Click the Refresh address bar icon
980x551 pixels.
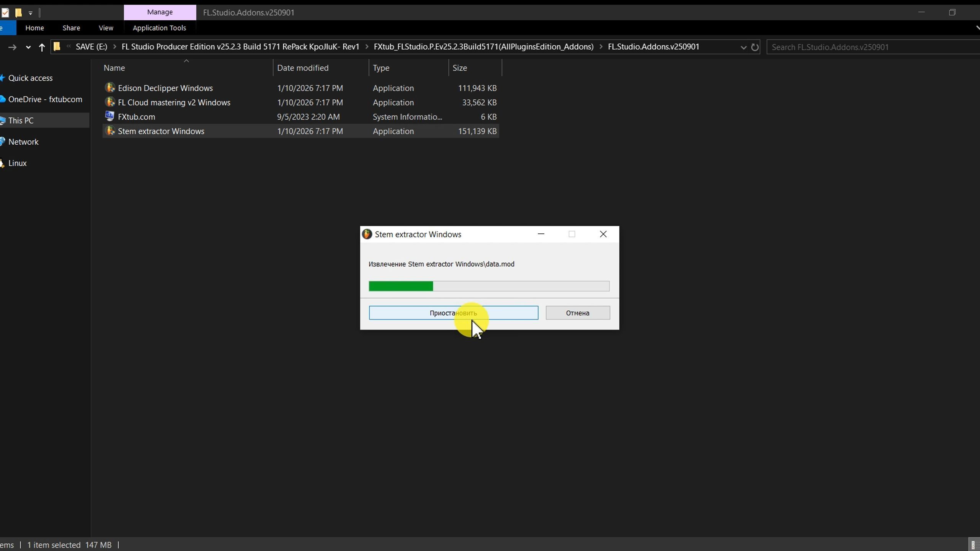(755, 47)
